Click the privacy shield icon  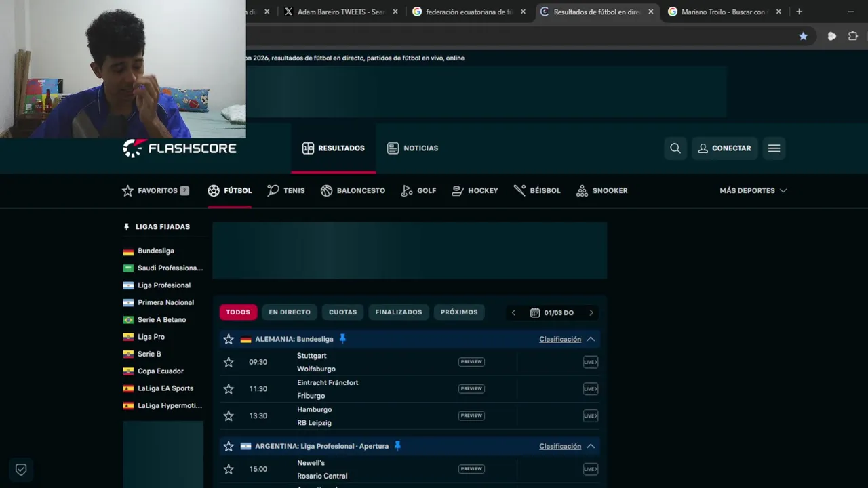click(x=21, y=469)
